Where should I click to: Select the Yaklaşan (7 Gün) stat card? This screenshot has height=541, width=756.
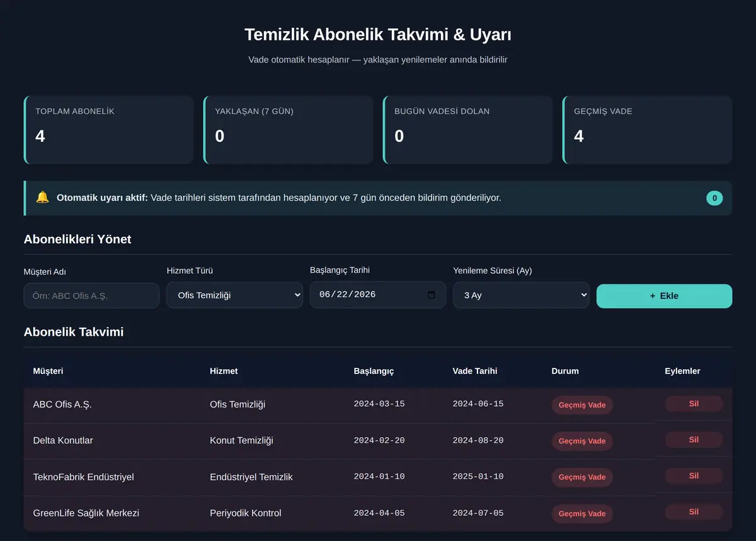288,130
